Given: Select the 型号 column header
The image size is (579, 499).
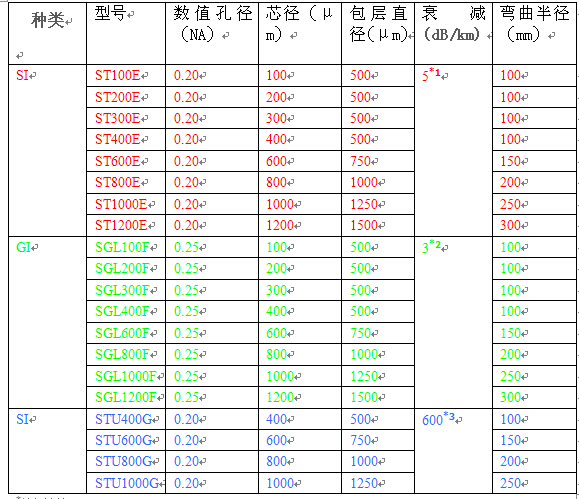Looking at the screenshot, I should (126, 33).
